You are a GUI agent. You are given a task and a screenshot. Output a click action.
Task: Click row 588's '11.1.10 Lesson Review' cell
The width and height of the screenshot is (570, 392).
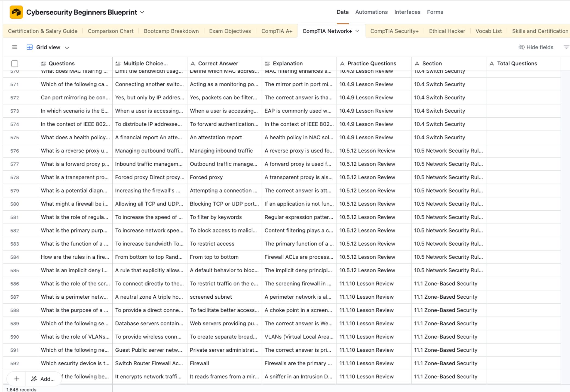374,310
